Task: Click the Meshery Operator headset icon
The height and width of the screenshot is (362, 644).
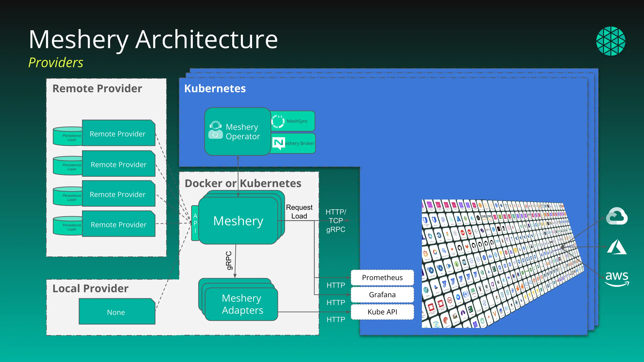Action: click(x=215, y=130)
